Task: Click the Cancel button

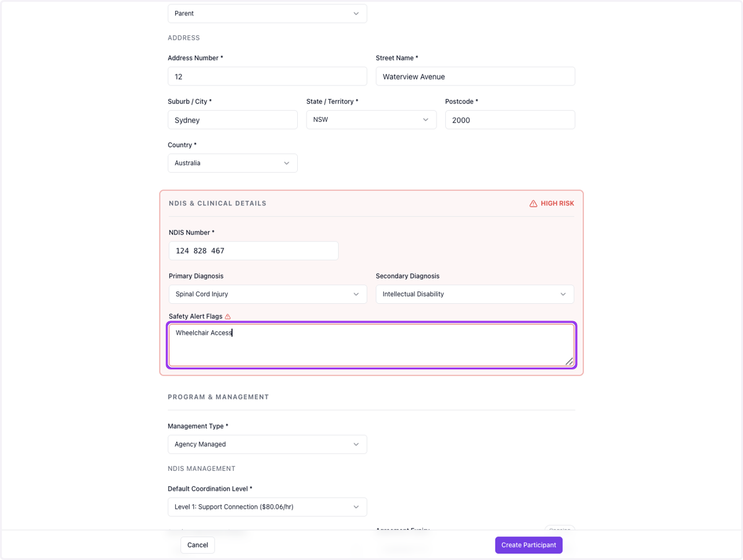Action: (198, 545)
